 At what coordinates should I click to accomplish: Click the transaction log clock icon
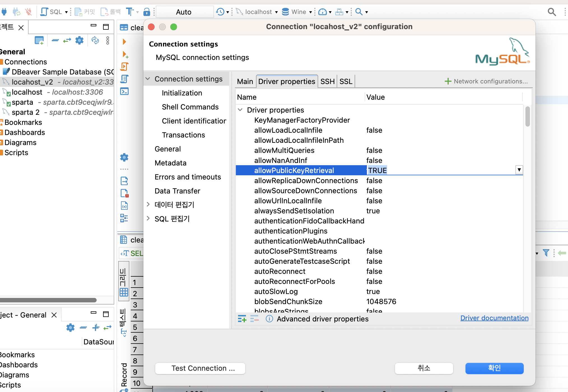220,12
